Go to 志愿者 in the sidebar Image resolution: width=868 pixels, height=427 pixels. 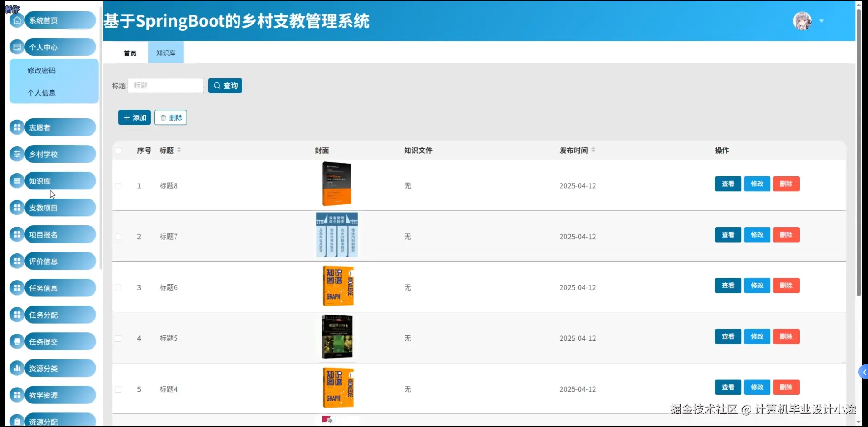click(x=59, y=127)
